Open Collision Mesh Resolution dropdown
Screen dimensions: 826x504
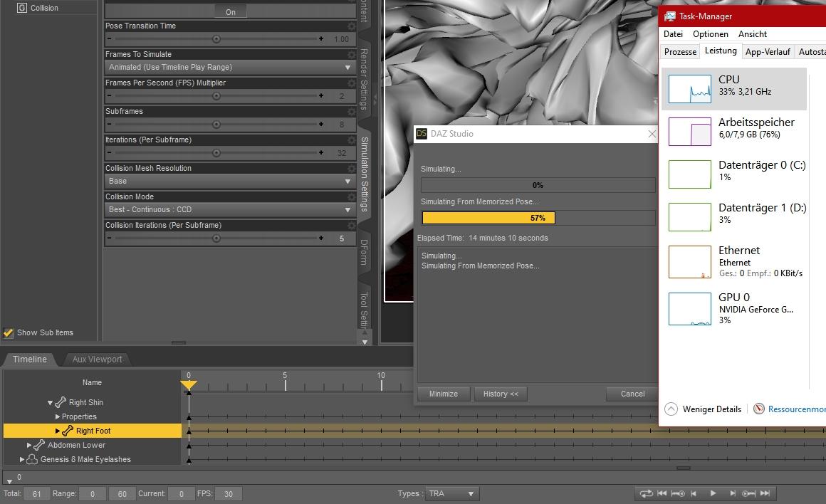pyautogui.click(x=230, y=181)
